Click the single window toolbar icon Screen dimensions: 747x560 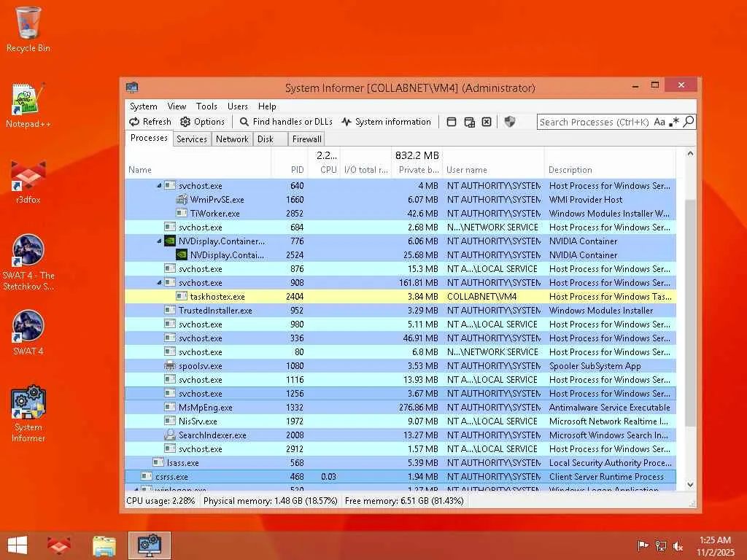coord(452,122)
